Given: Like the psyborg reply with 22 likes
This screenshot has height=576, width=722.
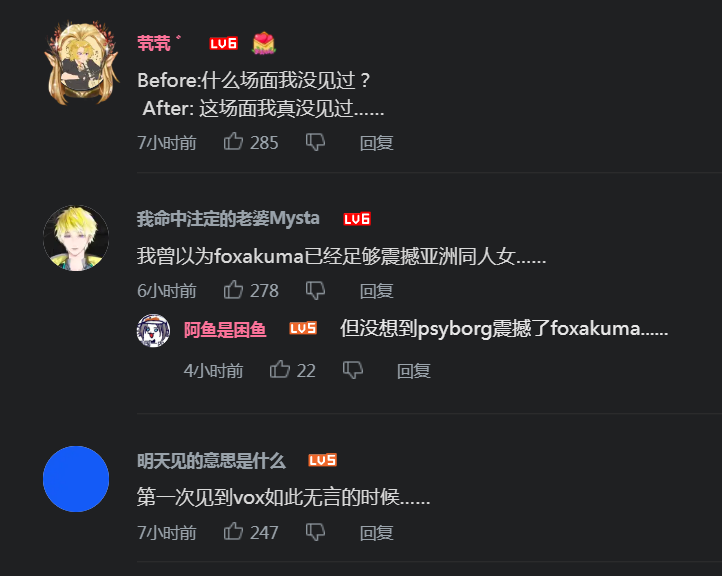Looking at the screenshot, I should (280, 369).
